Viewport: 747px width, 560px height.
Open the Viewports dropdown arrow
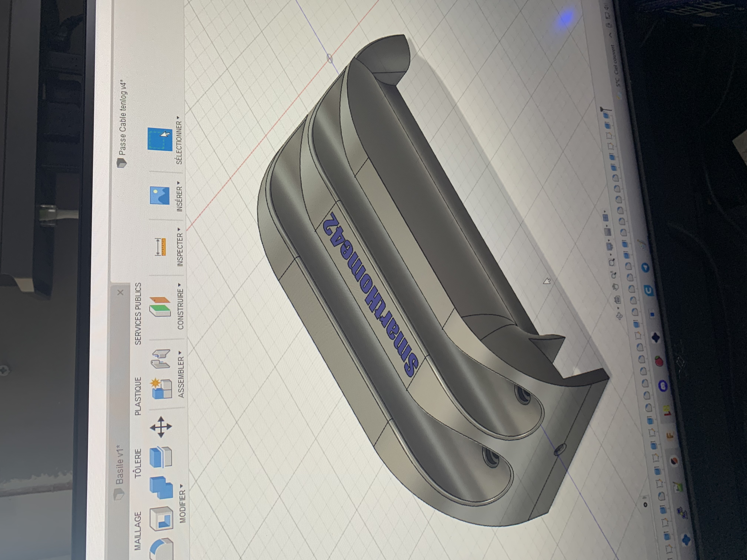(x=605, y=211)
